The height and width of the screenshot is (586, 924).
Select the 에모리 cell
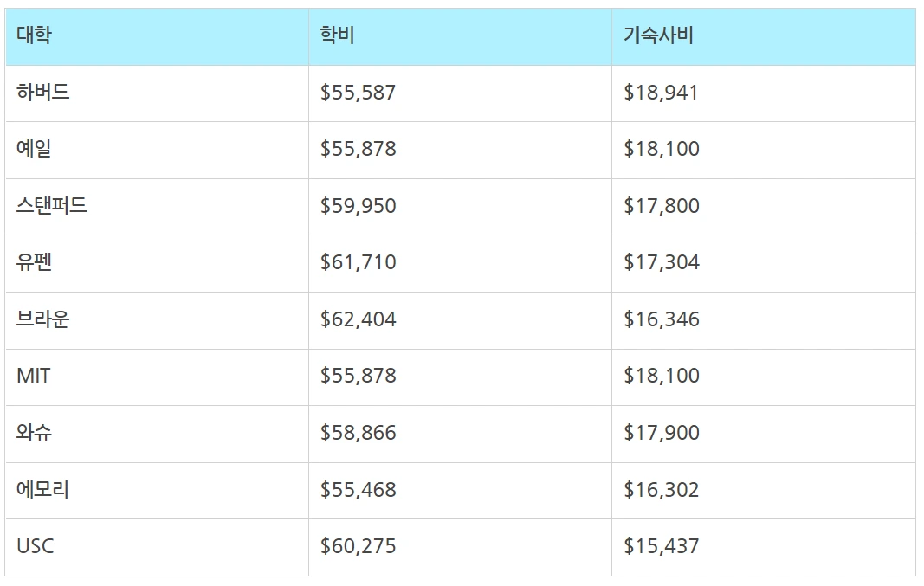(x=42, y=490)
